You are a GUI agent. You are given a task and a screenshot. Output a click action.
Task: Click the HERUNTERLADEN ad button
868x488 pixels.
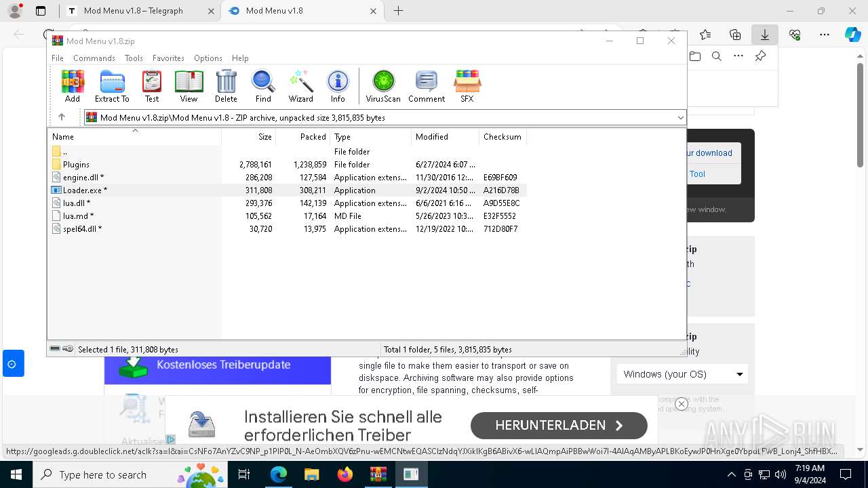tap(559, 426)
